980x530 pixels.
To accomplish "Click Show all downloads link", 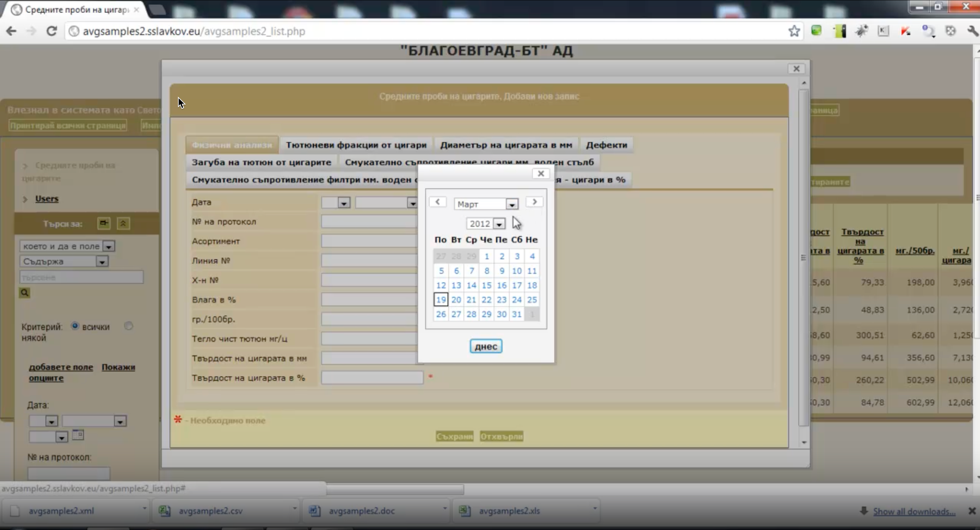I will click(914, 511).
